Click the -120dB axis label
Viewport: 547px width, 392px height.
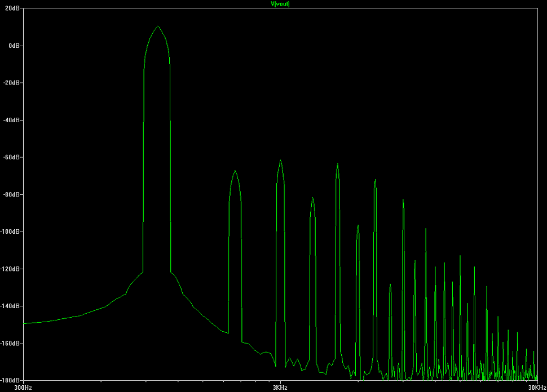pos(10,269)
